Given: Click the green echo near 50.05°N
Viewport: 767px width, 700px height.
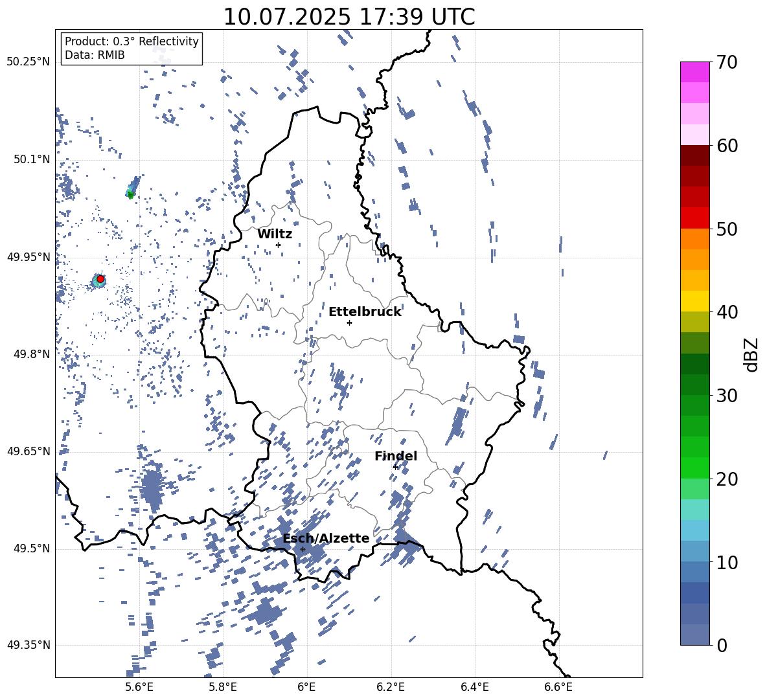Looking at the screenshot, I should [x=131, y=195].
